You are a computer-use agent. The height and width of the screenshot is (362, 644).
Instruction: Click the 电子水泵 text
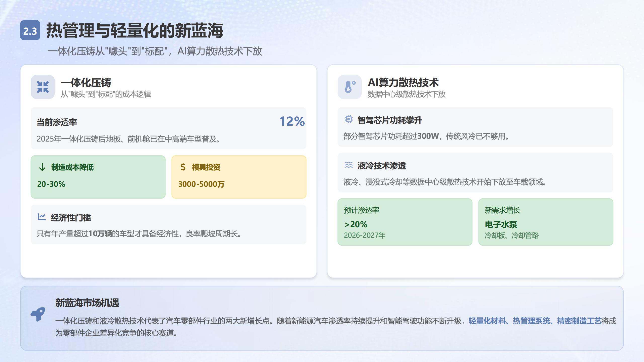[501, 224]
